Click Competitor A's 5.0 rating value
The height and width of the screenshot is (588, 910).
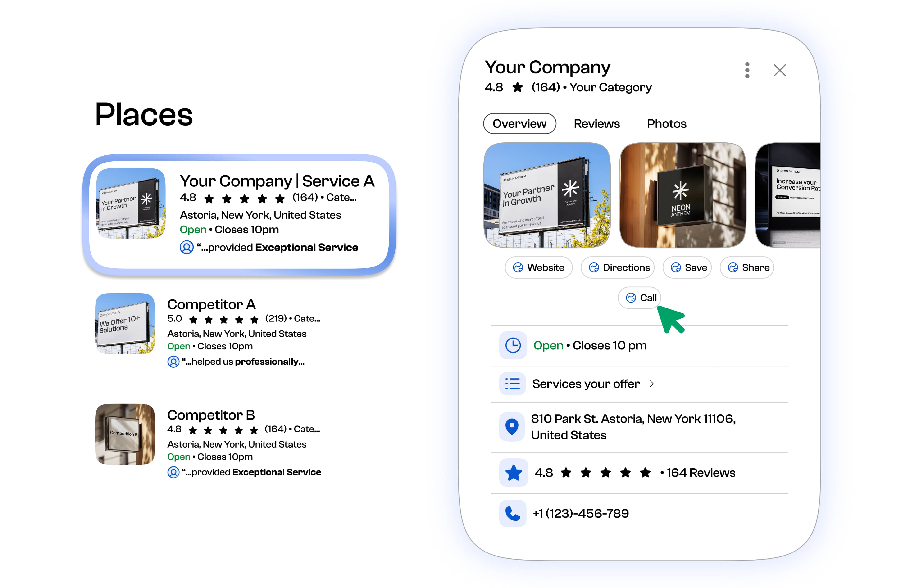[x=174, y=318]
